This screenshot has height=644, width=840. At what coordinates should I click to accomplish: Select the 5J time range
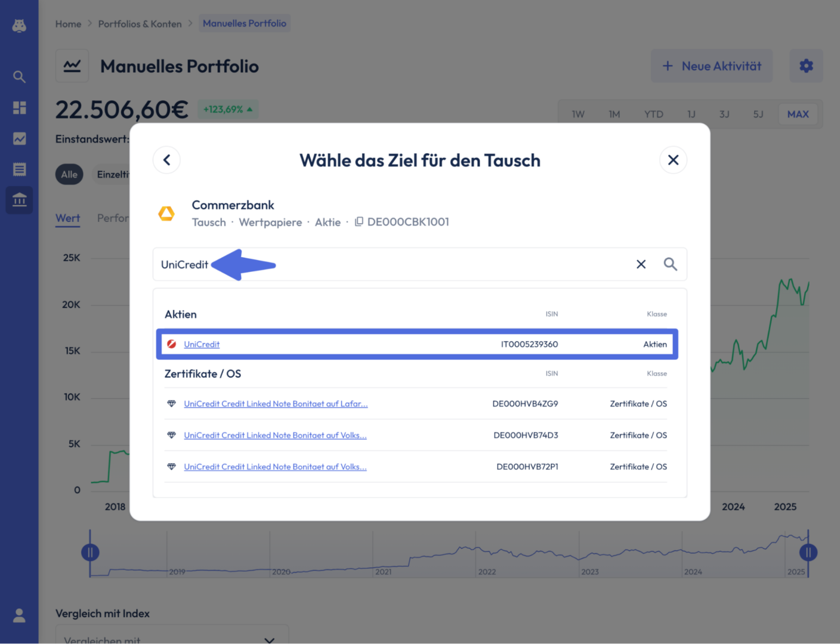(758, 114)
